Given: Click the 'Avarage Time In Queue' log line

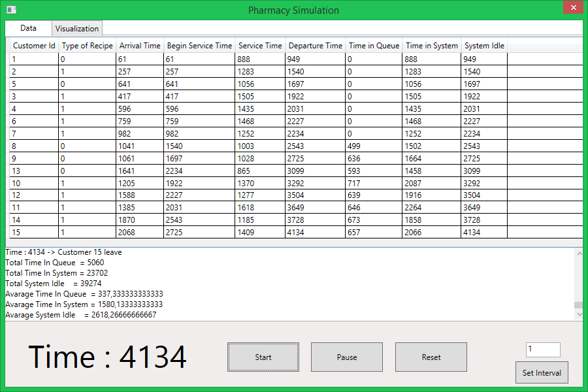Looking at the screenshot, I should pos(84,294).
